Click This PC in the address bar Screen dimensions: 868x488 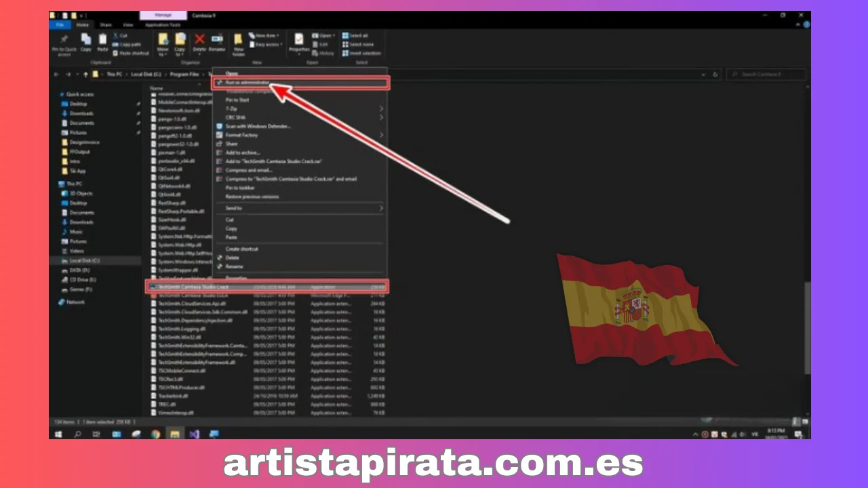pos(113,74)
